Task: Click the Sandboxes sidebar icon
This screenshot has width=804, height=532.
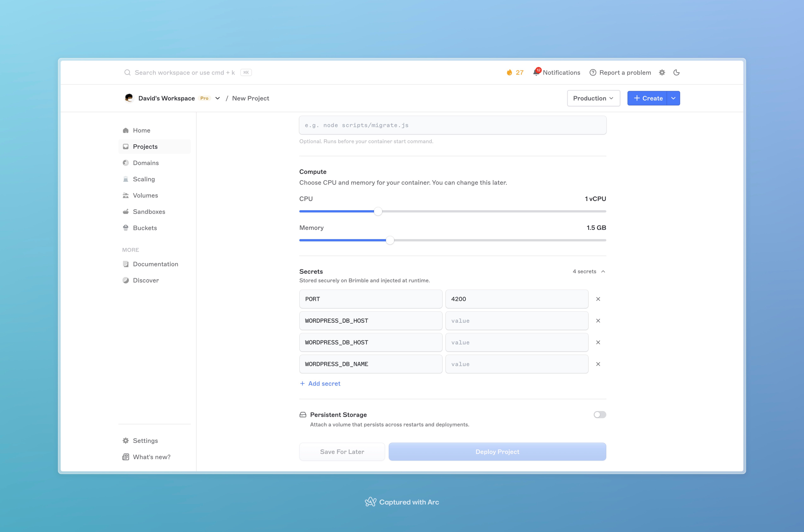Action: coord(125,212)
